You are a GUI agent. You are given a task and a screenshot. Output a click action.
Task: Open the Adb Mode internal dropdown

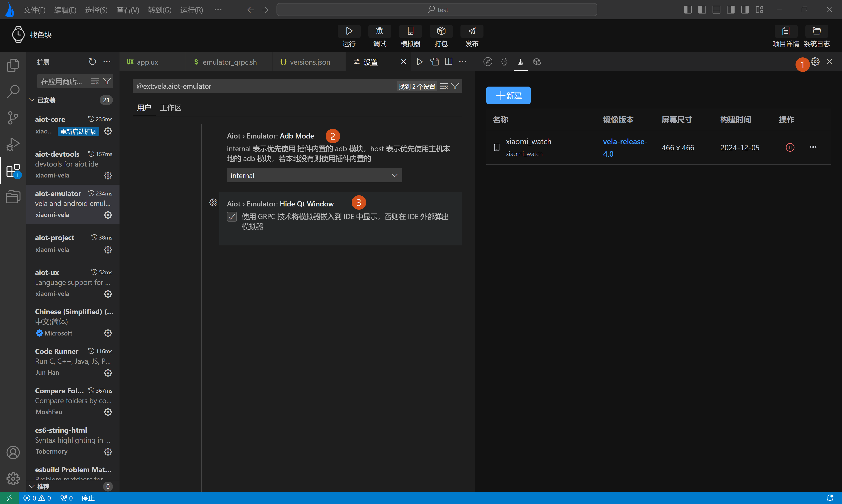(x=314, y=176)
